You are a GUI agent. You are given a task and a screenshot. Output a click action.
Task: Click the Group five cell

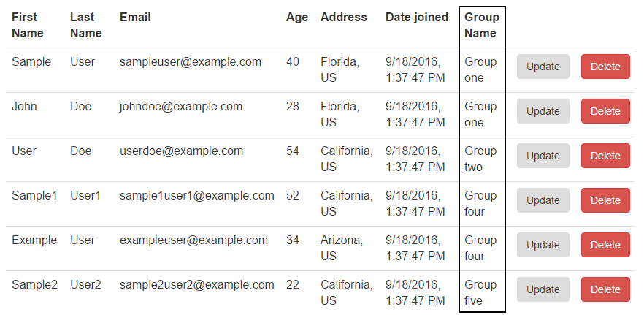coord(480,292)
